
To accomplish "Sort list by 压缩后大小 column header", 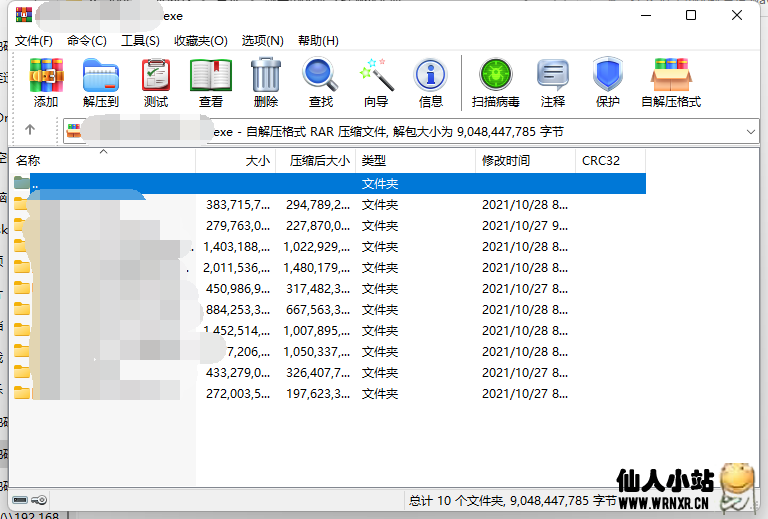I will tap(316, 161).
